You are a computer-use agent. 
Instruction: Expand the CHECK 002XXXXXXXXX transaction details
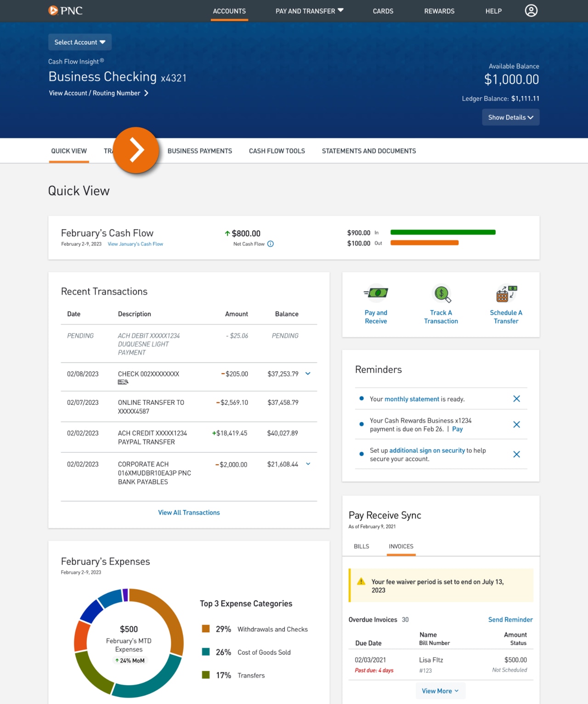(307, 374)
